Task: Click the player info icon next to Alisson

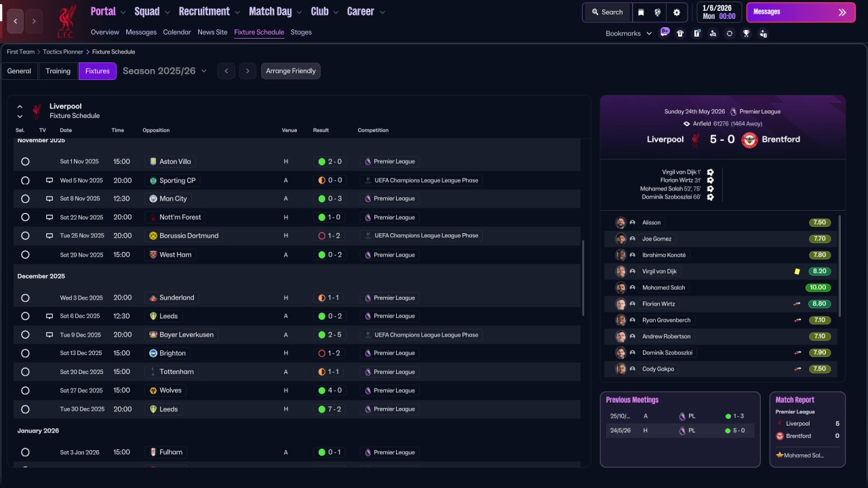Action: pyautogui.click(x=632, y=223)
